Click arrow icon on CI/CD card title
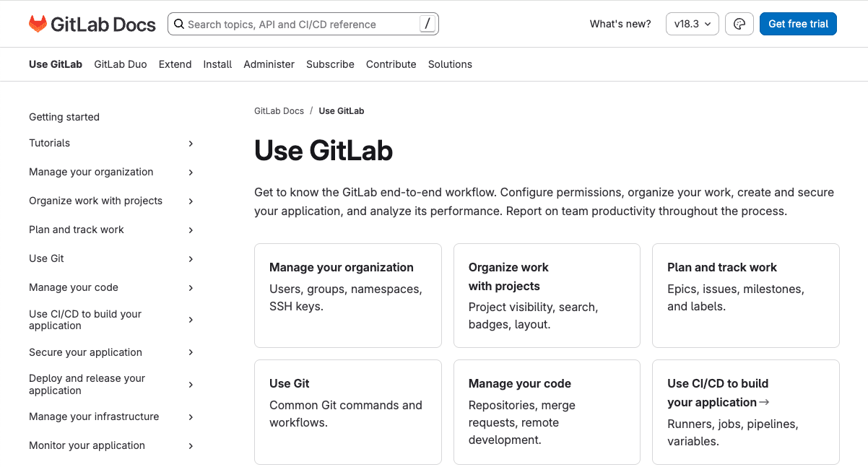868x467 pixels. pos(765,403)
